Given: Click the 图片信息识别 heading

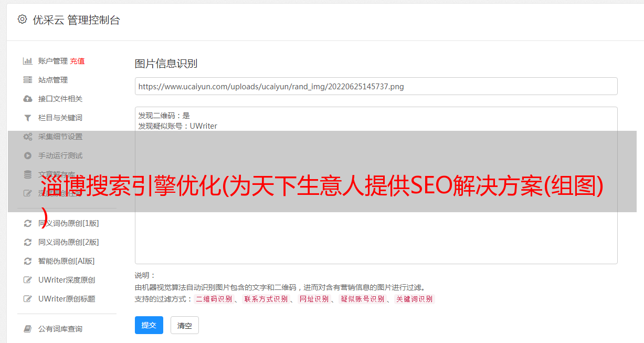Looking at the screenshot, I should pos(166,64).
